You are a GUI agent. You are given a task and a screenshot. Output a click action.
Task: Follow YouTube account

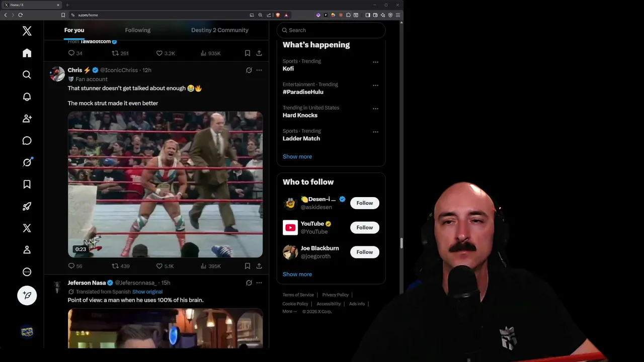coord(365,227)
